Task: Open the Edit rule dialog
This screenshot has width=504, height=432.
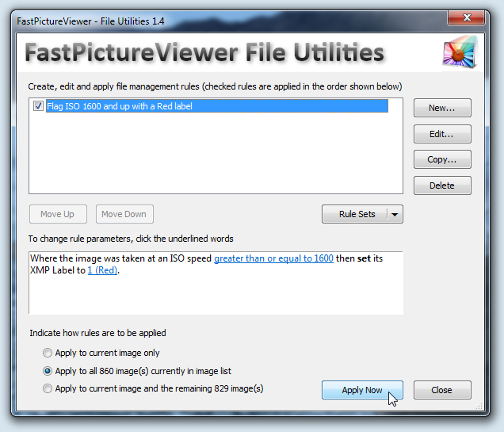Action: (x=442, y=134)
